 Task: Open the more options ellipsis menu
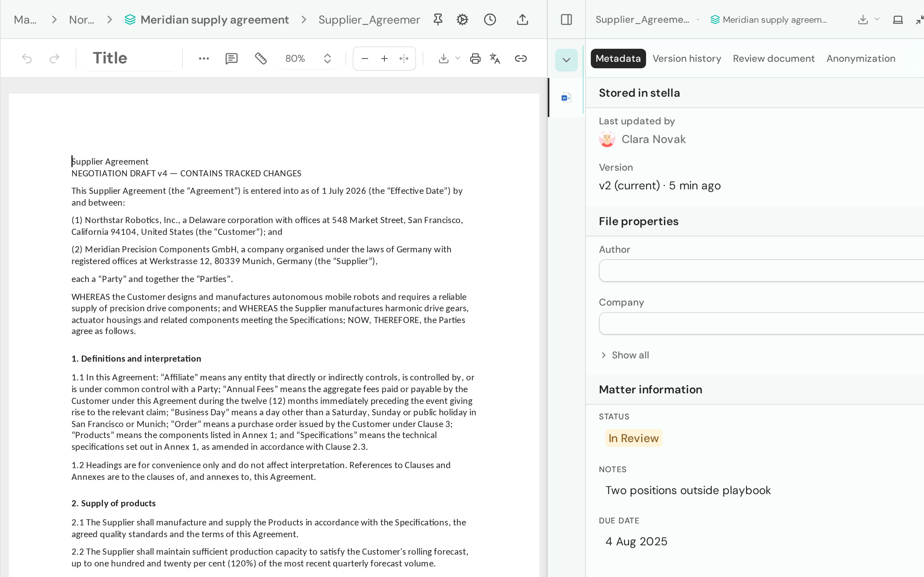pyautogui.click(x=204, y=59)
